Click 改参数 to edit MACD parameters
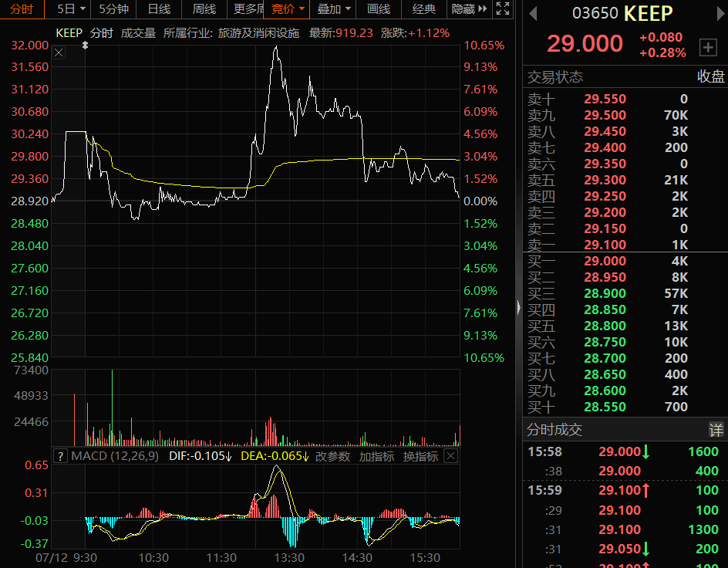Image resolution: width=728 pixels, height=568 pixels. point(332,456)
